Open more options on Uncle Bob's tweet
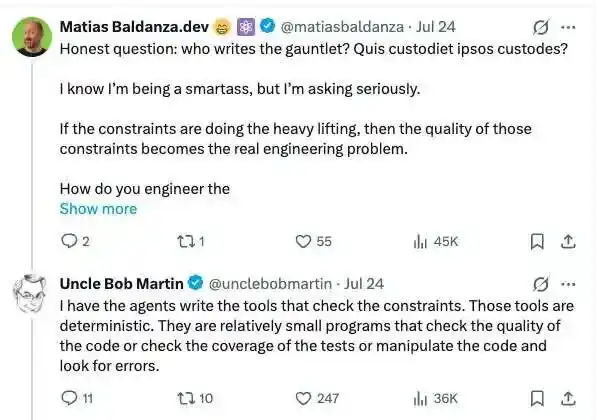The height and width of the screenshot is (420, 598). tap(568, 284)
